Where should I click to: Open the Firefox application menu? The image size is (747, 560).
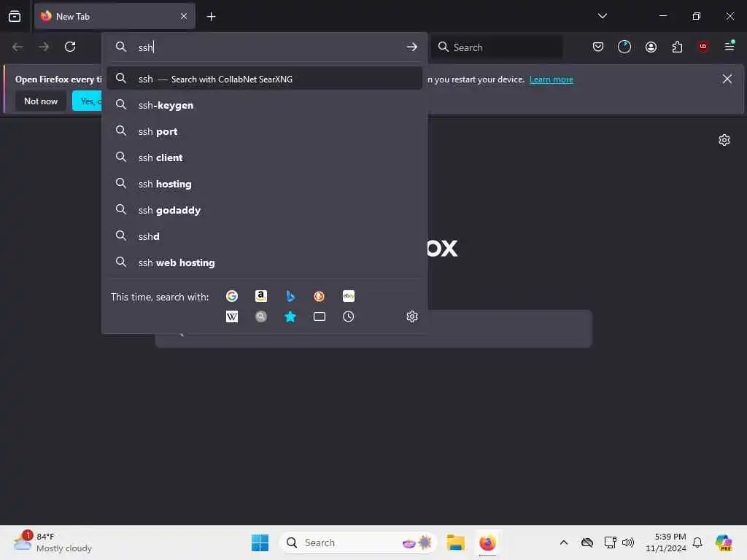coord(729,47)
